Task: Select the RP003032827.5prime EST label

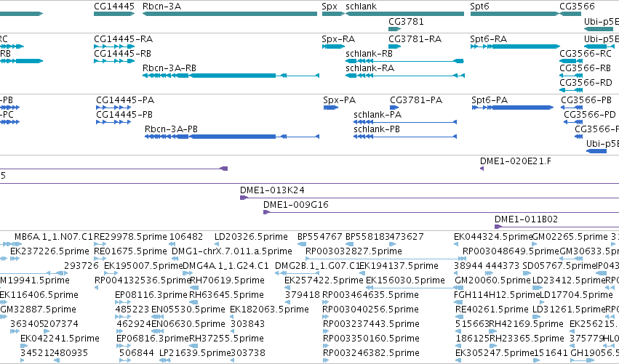Action: pyautogui.click(x=354, y=251)
